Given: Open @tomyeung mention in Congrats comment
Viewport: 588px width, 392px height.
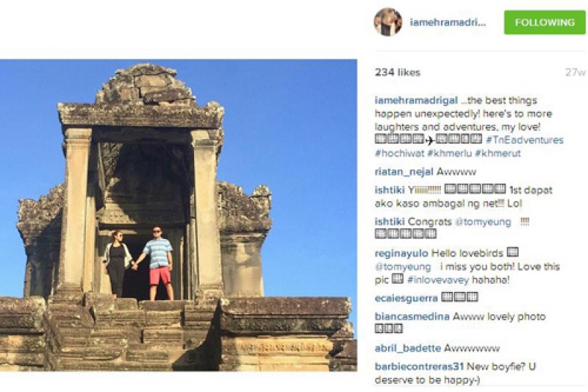Looking at the screenshot, I should pyautogui.click(x=483, y=222).
